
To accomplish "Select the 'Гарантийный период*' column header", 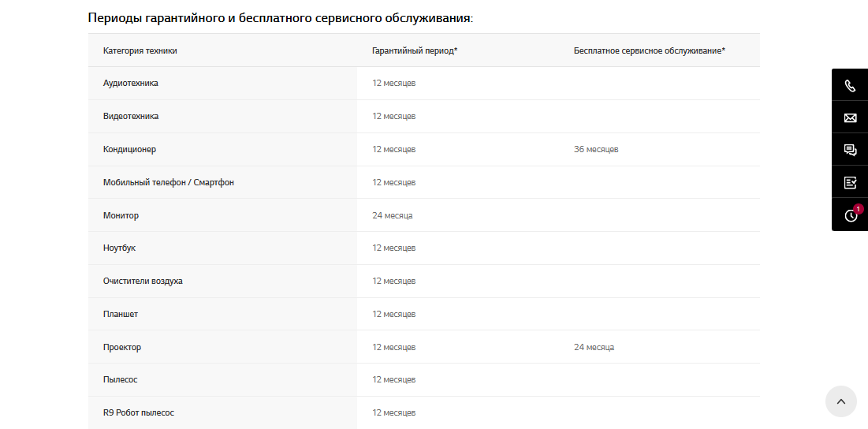I will click(415, 50).
